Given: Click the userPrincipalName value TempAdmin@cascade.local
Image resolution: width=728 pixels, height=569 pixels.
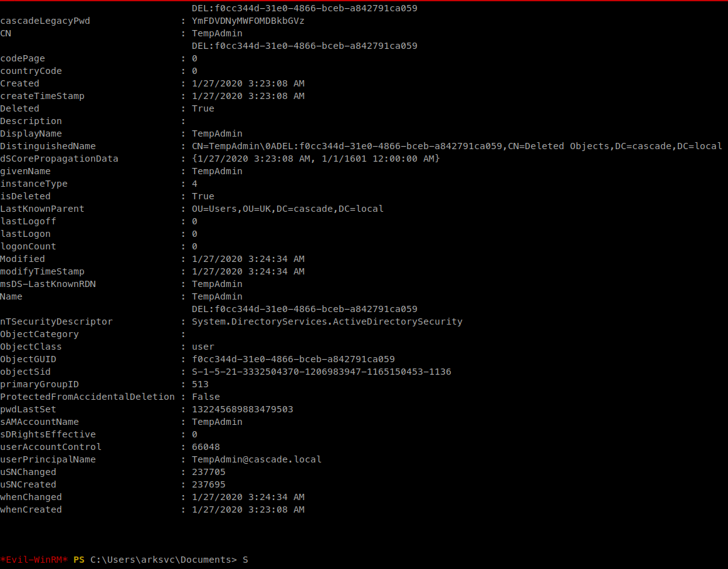Looking at the screenshot, I should 256,459.
